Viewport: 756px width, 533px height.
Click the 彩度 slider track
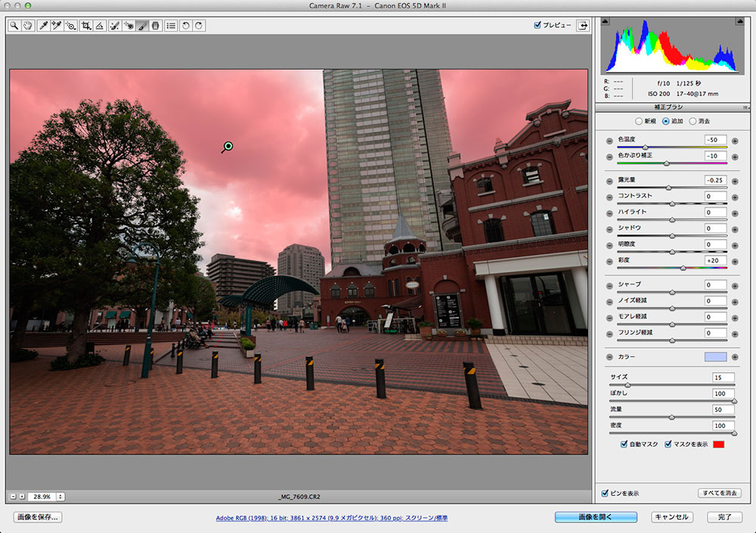click(x=672, y=268)
